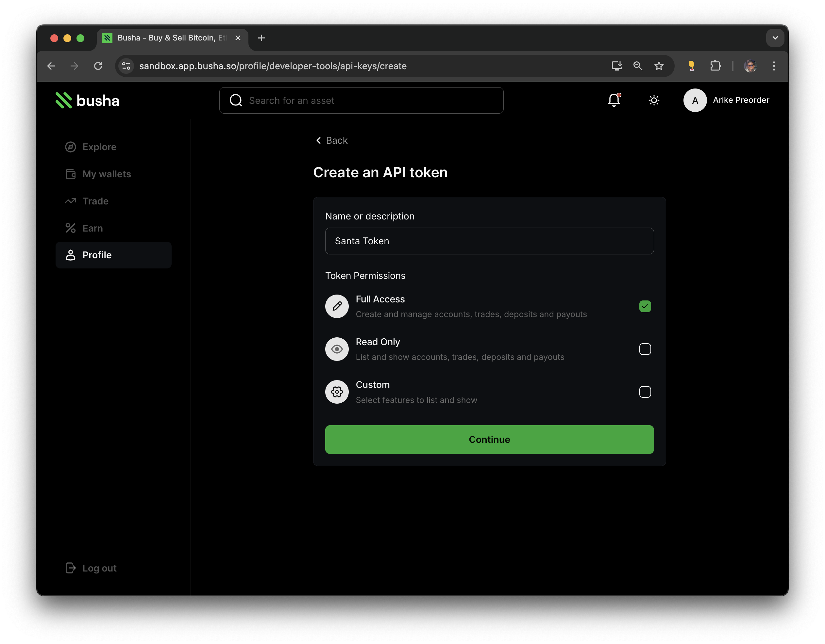Uncheck the Full Access permission
This screenshot has width=825, height=644.
pos(645,307)
